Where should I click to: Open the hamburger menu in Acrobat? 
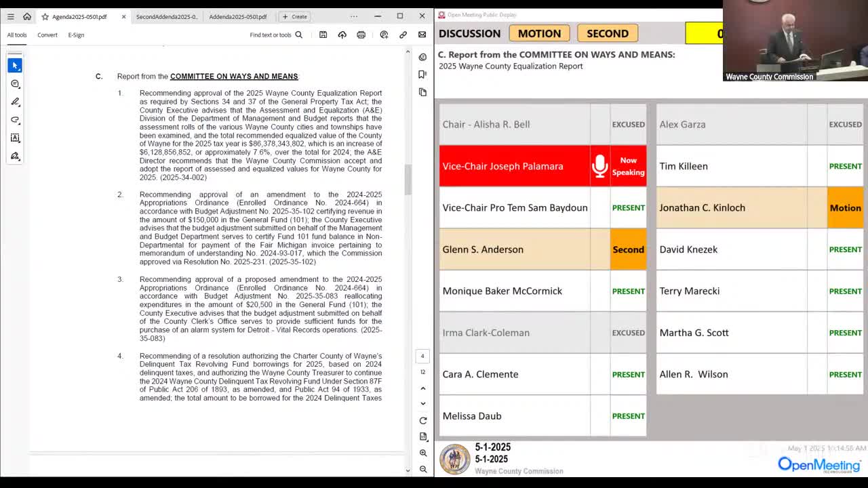[x=10, y=16]
